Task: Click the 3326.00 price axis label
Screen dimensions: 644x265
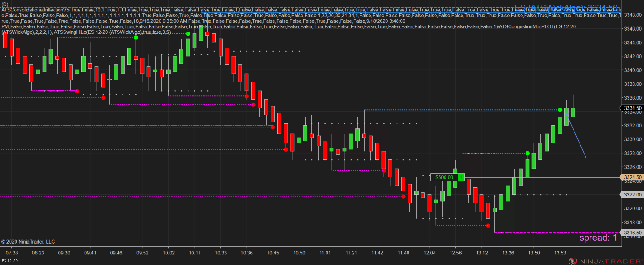Action: [x=633, y=167]
